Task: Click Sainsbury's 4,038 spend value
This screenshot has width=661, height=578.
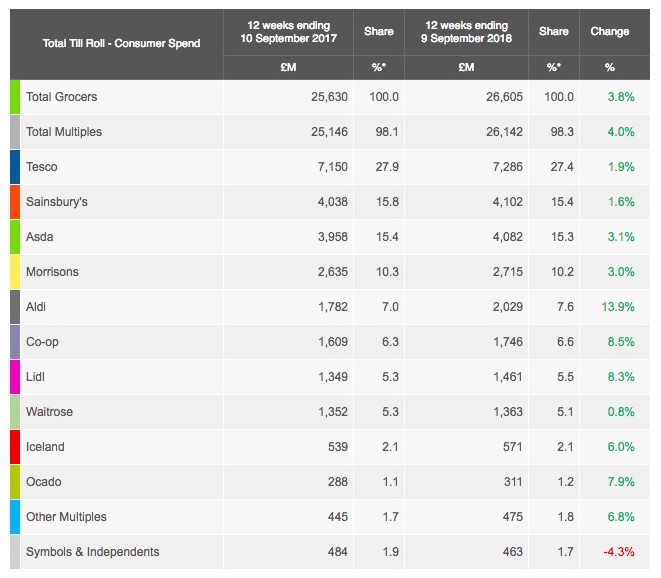Action: click(x=333, y=202)
